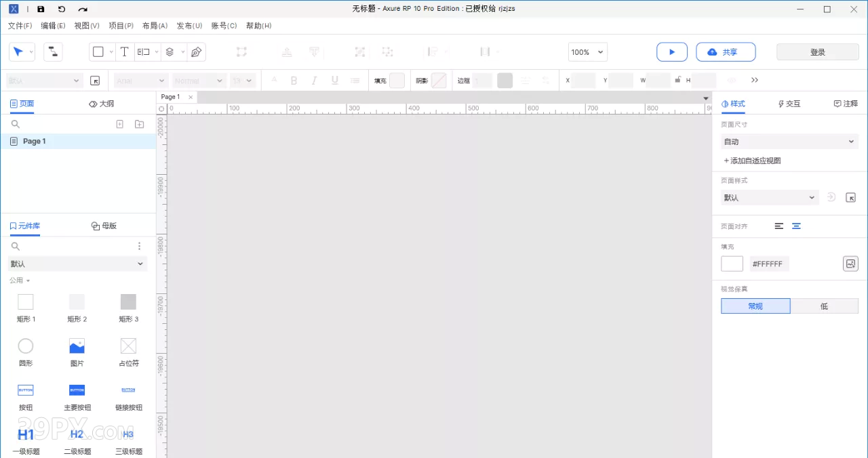Open the canvas tab list dropdown arrow

706,98
